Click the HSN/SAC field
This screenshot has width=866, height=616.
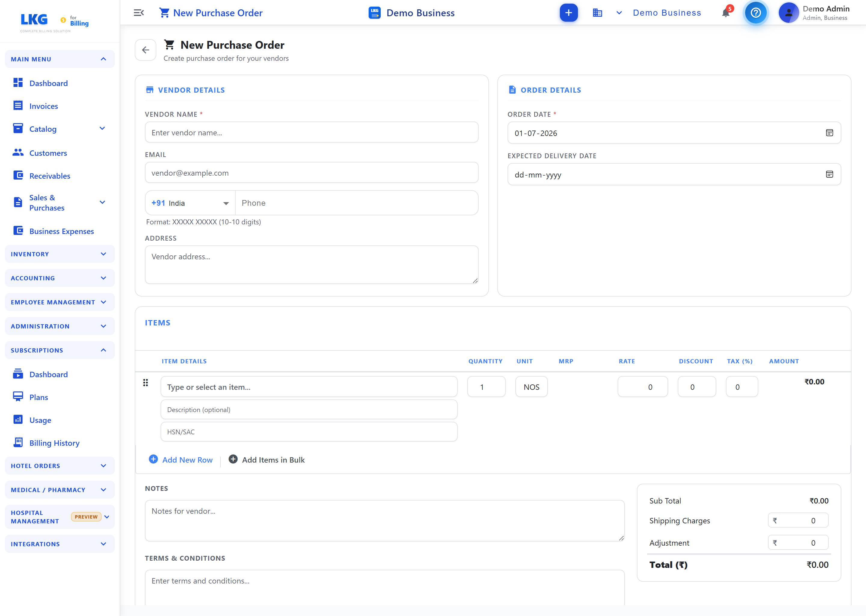[309, 432]
